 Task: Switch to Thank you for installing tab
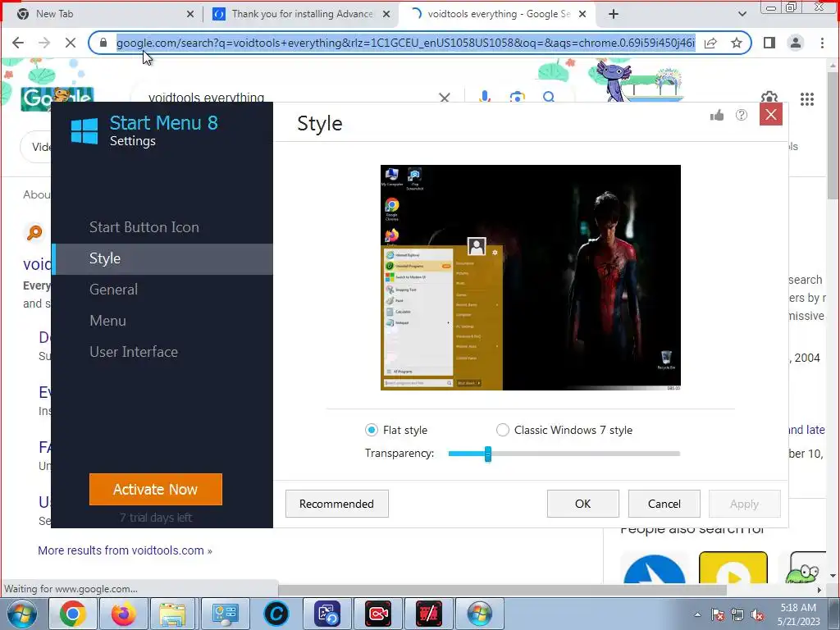(x=301, y=14)
